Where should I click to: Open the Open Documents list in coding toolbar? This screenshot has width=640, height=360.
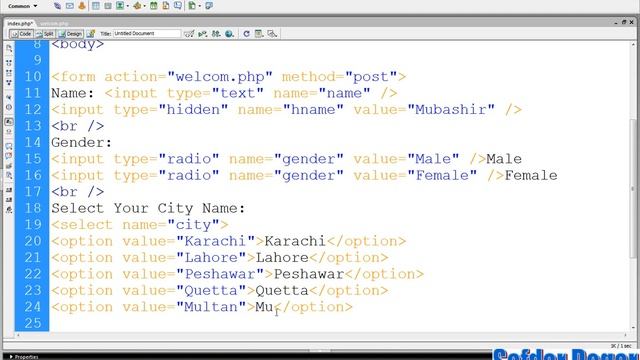coord(9,48)
